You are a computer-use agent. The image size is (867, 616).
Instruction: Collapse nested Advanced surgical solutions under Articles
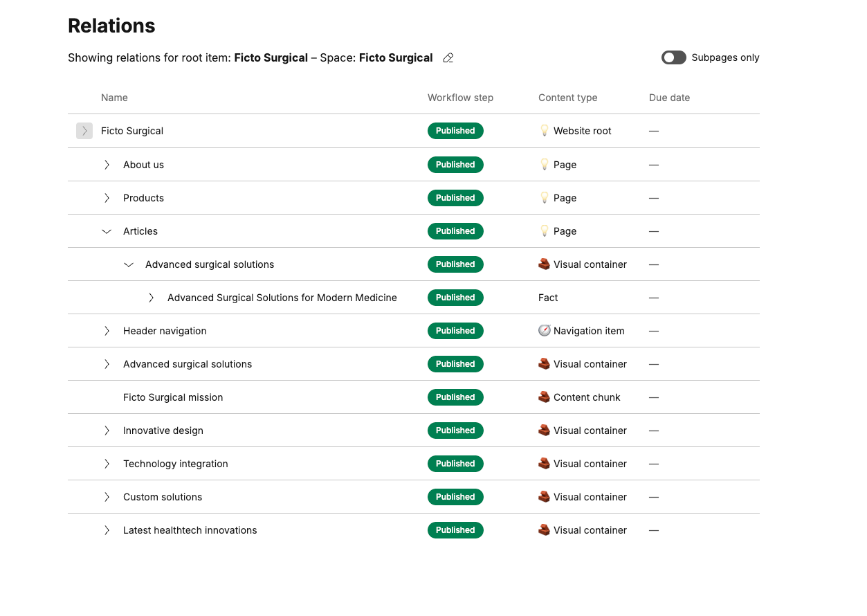tap(129, 264)
